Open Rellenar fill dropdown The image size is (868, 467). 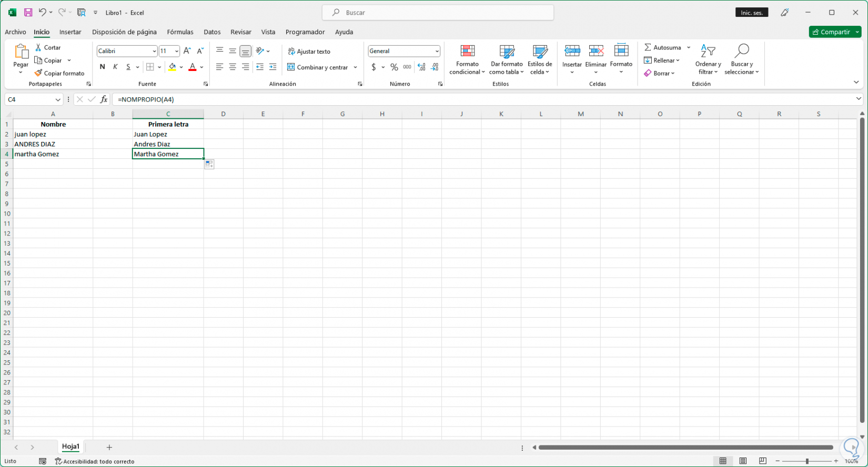coord(662,60)
